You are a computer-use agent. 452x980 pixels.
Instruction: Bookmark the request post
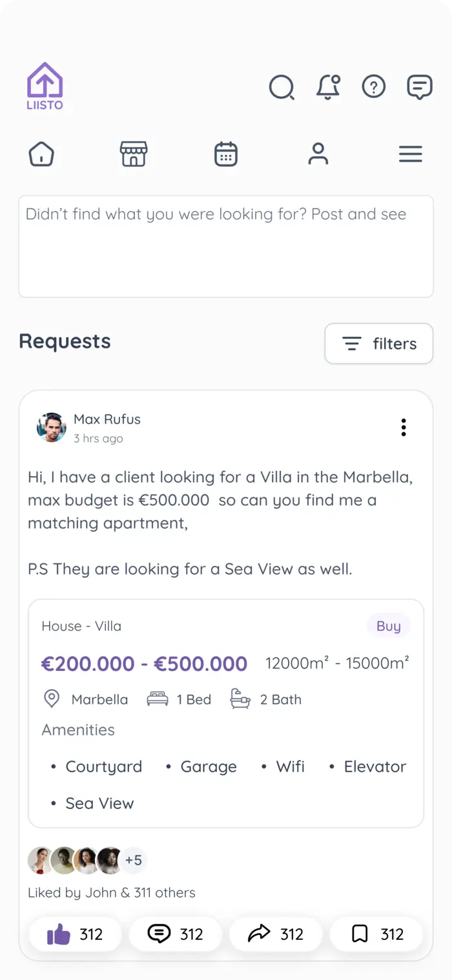[376, 934]
